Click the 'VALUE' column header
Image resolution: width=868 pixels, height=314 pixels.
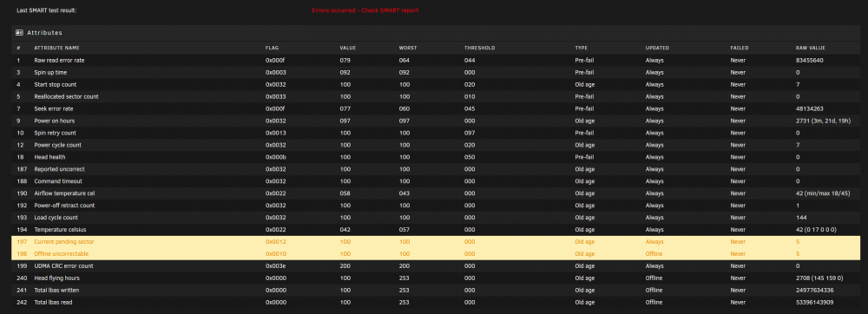[348, 48]
